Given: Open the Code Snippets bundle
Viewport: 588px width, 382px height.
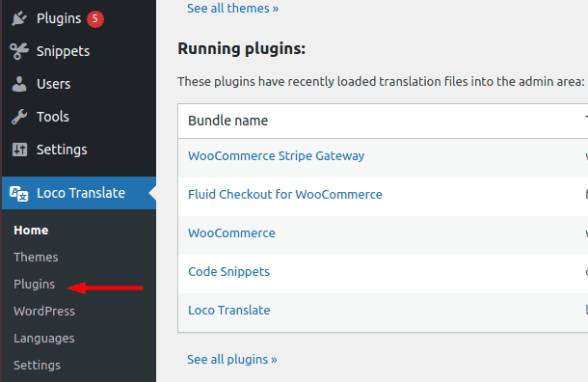Looking at the screenshot, I should click(228, 272).
